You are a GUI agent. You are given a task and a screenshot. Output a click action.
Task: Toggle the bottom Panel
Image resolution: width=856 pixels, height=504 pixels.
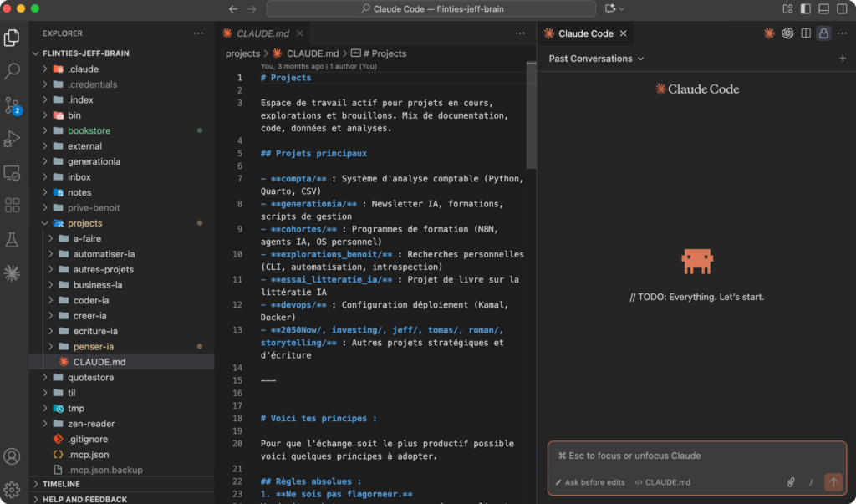point(823,8)
